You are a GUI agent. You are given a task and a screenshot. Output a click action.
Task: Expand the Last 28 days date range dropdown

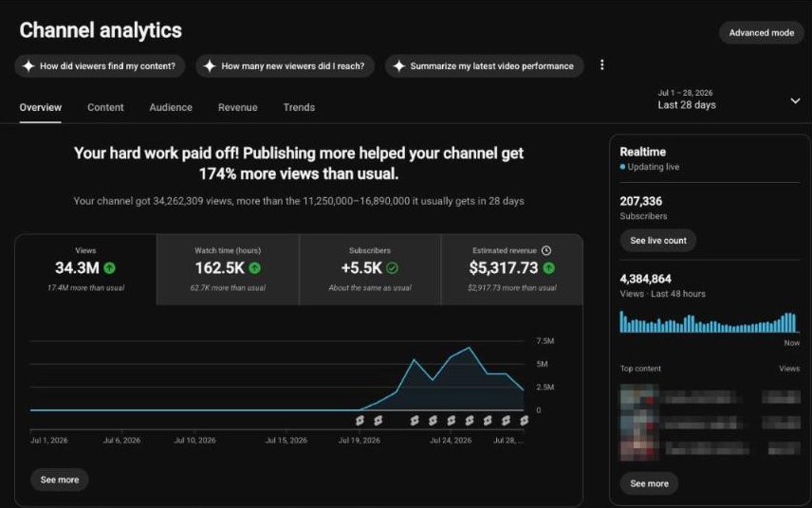[x=795, y=100]
